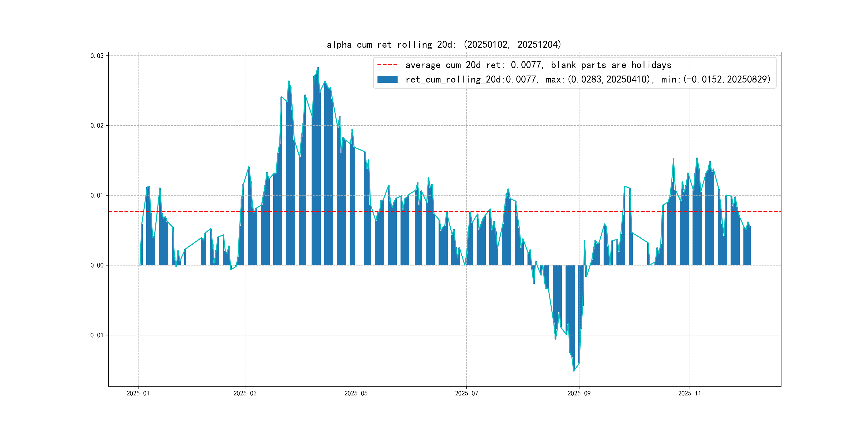The height and width of the screenshot is (434, 868).
Task: Click the red dashed legend line sample
Action: [x=387, y=65]
